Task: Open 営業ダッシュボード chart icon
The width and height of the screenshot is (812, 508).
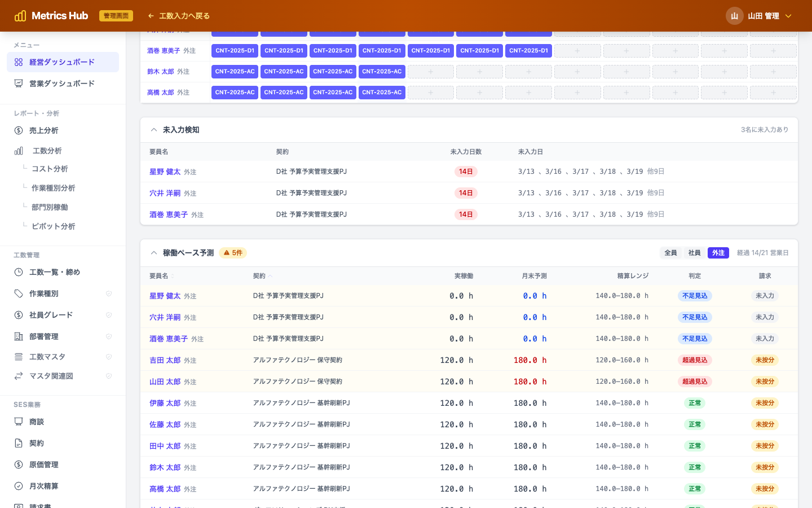Action: (19, 84)
